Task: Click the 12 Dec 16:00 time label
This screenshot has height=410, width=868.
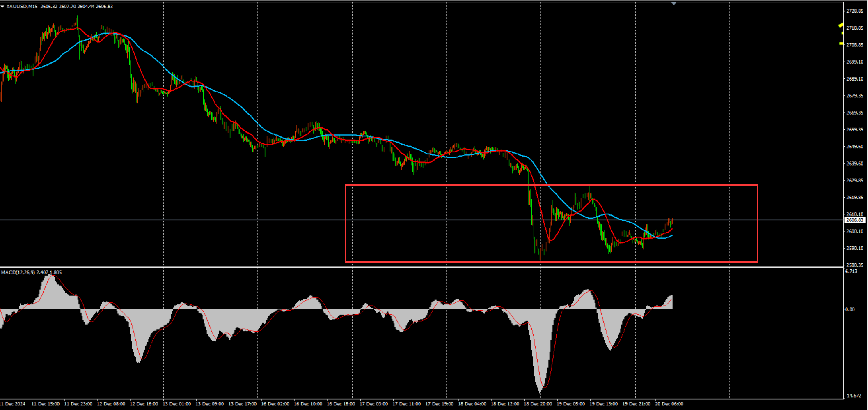Action: coord(144,404)
